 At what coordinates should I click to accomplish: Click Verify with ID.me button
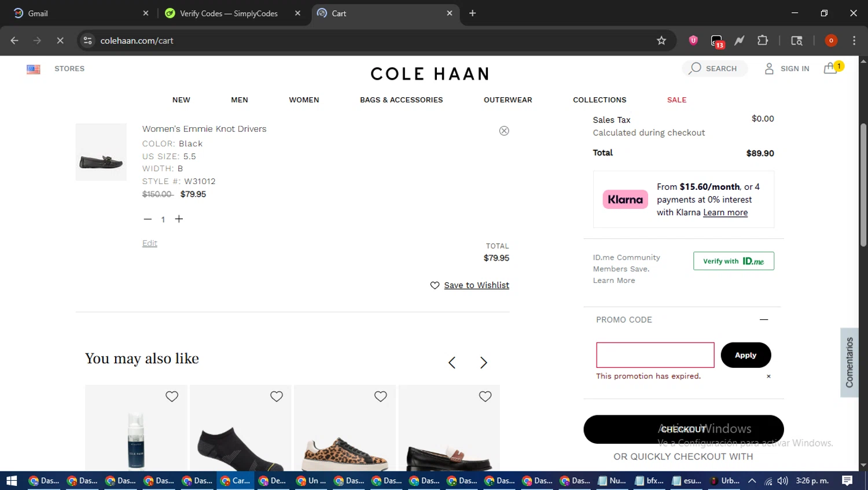click(x=733, y=261)
